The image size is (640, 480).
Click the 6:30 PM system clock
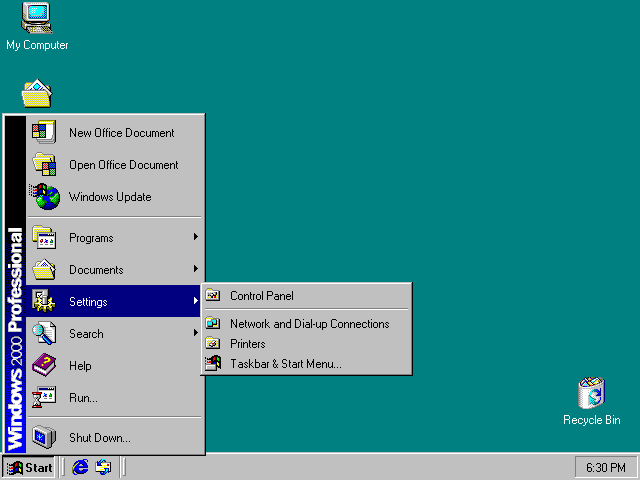click(605, 467)
